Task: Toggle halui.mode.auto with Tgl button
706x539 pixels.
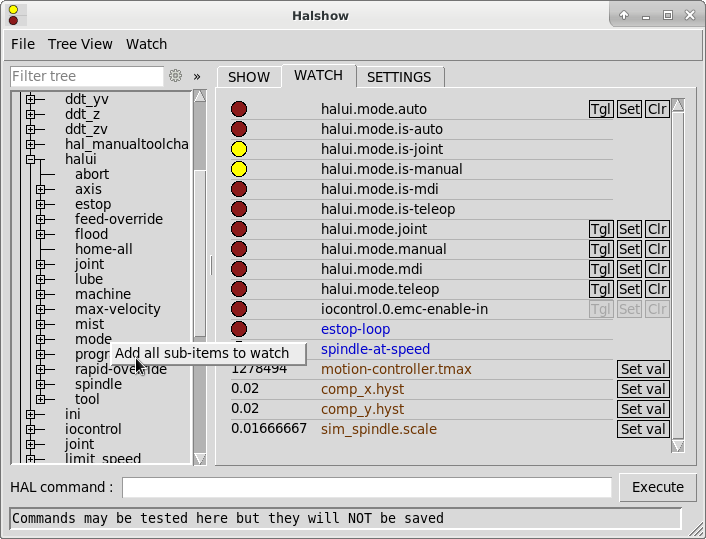Action: tap(601, 109)
